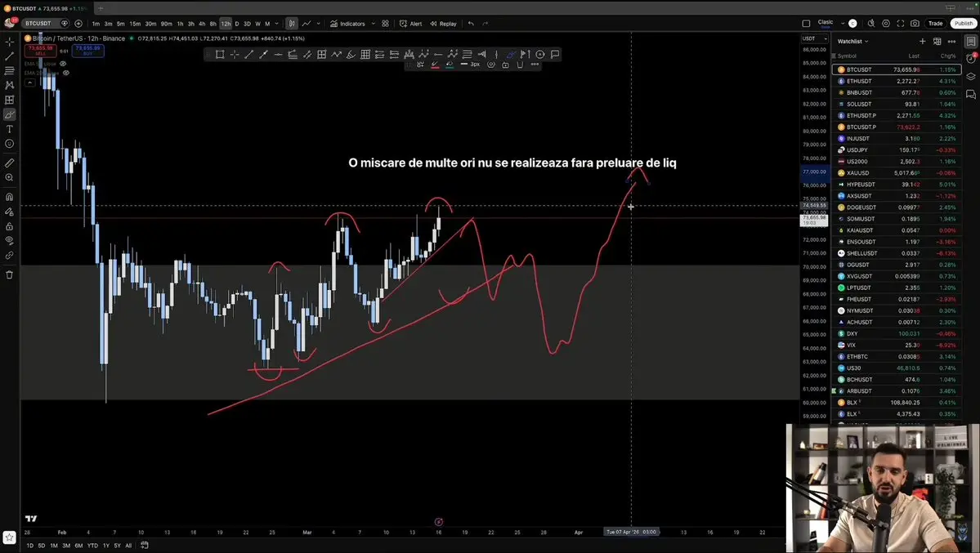Toggle visibility of the first EMA indicator
The height and width of the screenshot is (553, 980).
coord(63,64)
